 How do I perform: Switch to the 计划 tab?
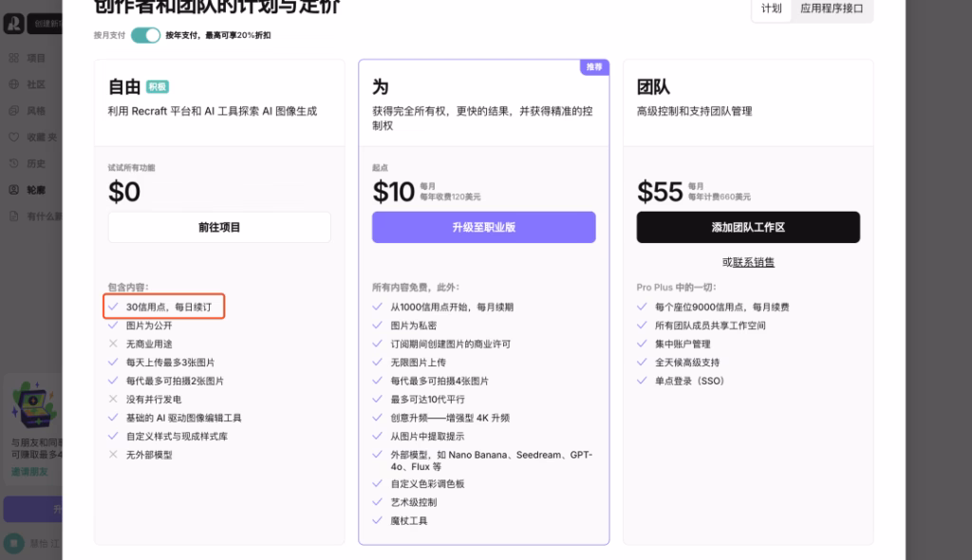[771, 9]
